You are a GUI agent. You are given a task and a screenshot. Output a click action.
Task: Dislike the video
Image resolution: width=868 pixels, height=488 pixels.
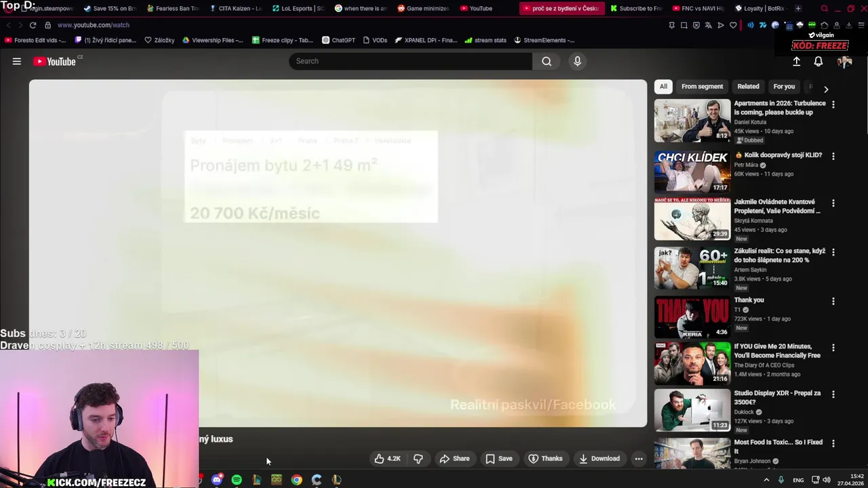[x=418, y=459]
